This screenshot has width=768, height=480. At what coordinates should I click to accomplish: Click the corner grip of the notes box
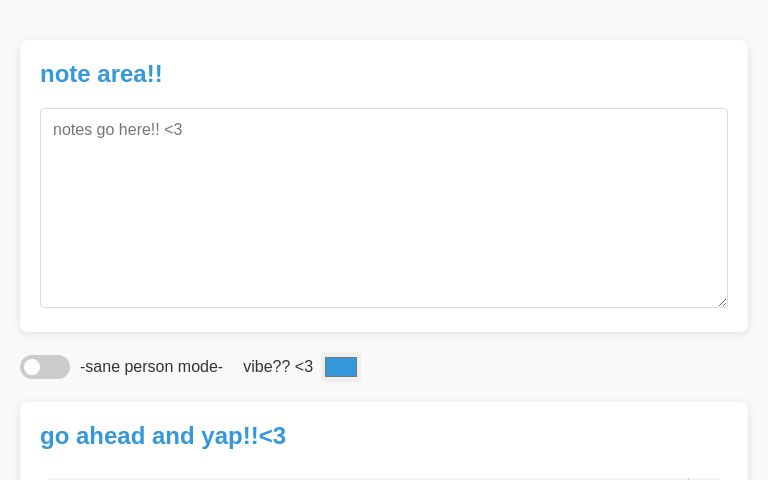pyautogui.click(x=721, y=301)
